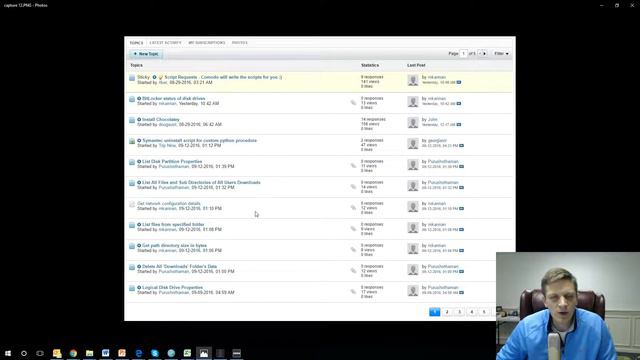Go to page 5 in pagination
Viewport: 640px width, 360px height.
(484, 312)
